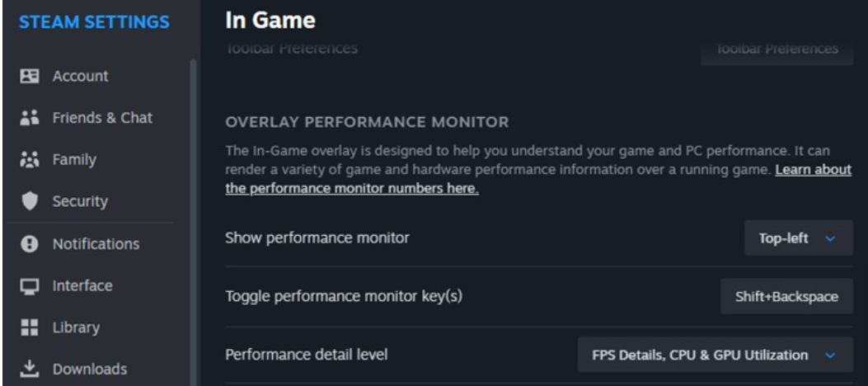Viewport: 868px width, 386px height.
Task: Click the Friends & Chat people icon
Action: click(x=30, y=117)
